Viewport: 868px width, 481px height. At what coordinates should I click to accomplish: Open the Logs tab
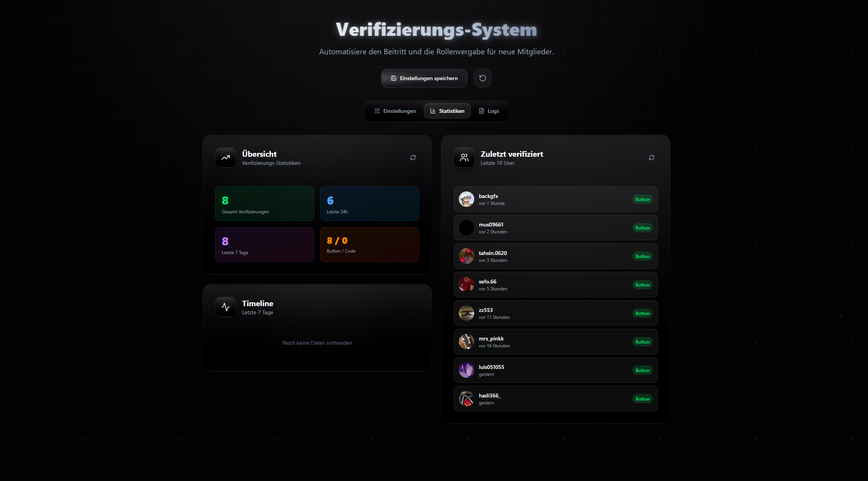[488, 111]
